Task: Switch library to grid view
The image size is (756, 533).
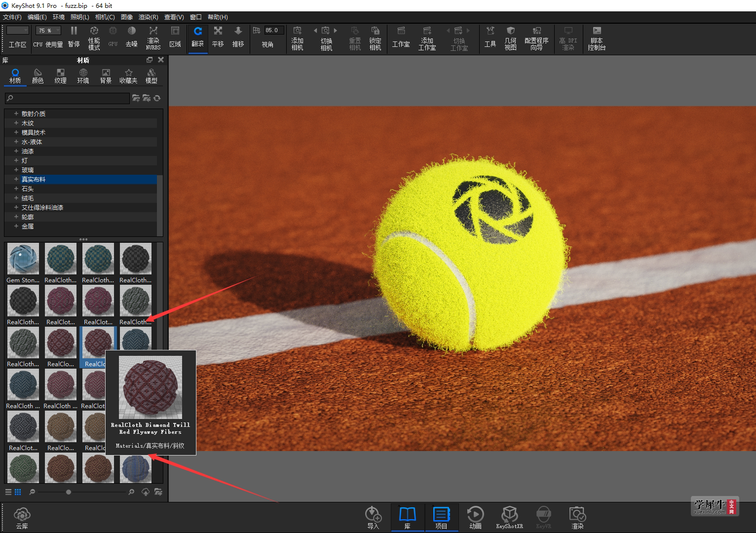Action: pos(18,492)
